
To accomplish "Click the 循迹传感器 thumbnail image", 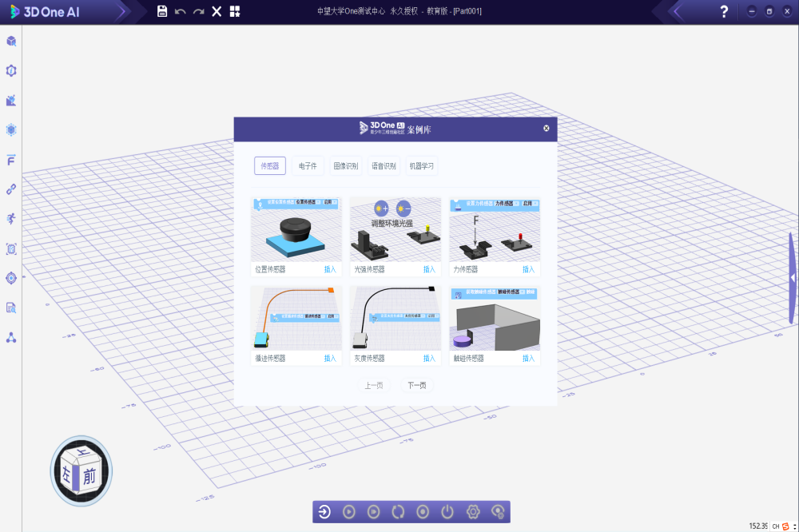I will coord(296,319).
